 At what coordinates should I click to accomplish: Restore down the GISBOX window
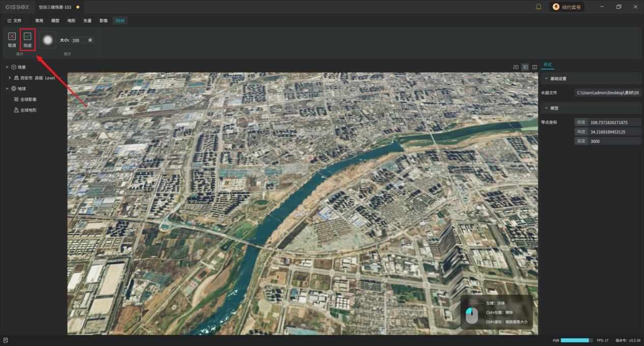point(619,7)
